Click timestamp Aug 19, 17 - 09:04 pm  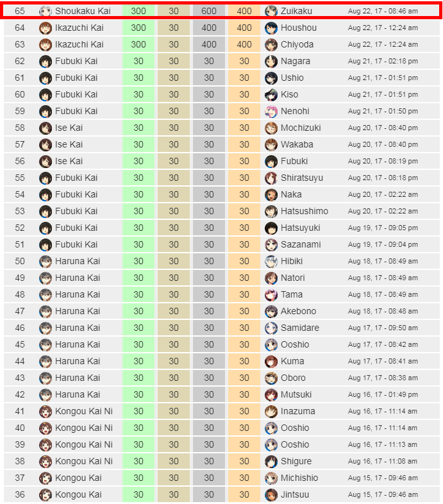click(383, 244)
